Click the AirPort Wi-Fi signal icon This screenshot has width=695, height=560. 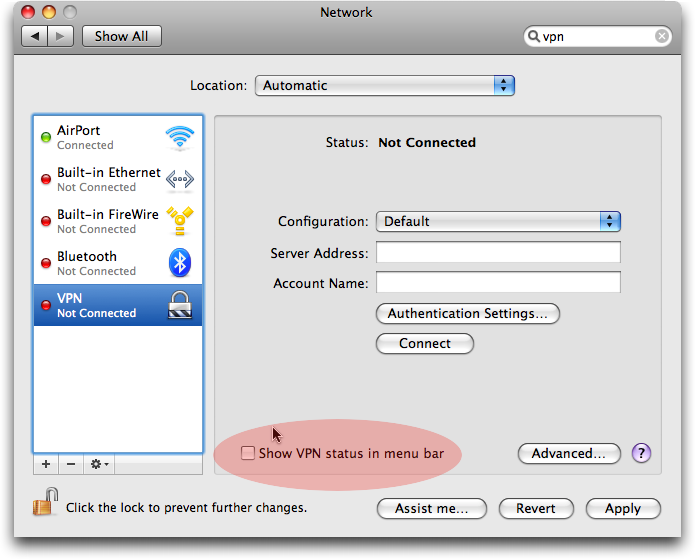[180, 137]
